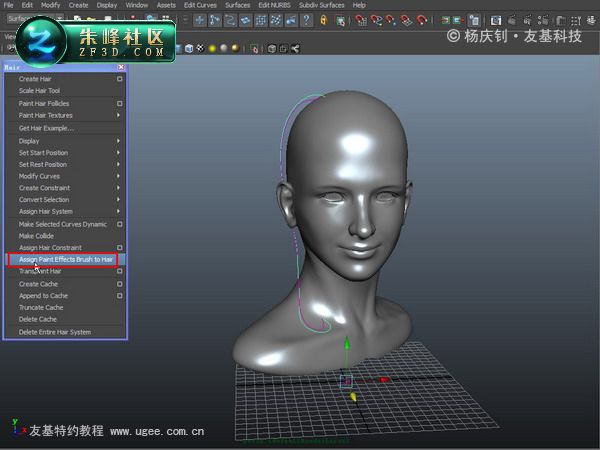600x450 pixels.
Task: Open the Paint Hair Follicles option box
Action: (x=120, y=103)
